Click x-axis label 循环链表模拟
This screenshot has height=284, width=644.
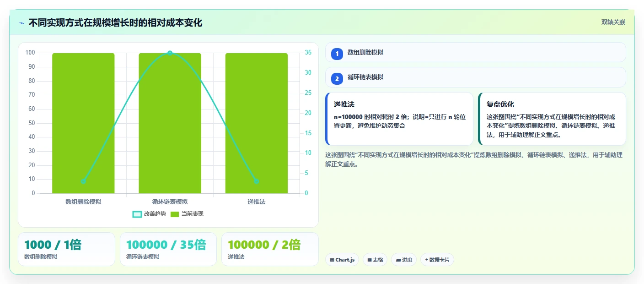[x=170, y=202]
